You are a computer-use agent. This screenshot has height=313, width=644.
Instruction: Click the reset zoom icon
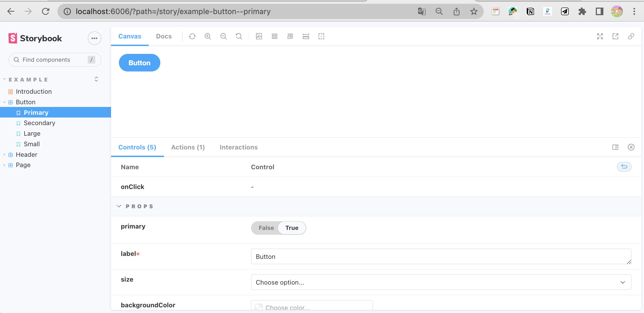(239, 36)
